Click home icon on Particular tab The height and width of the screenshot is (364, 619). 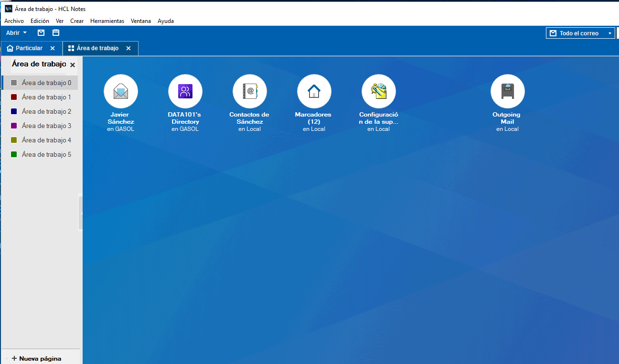pyautogui.click(x=10, y=48)
